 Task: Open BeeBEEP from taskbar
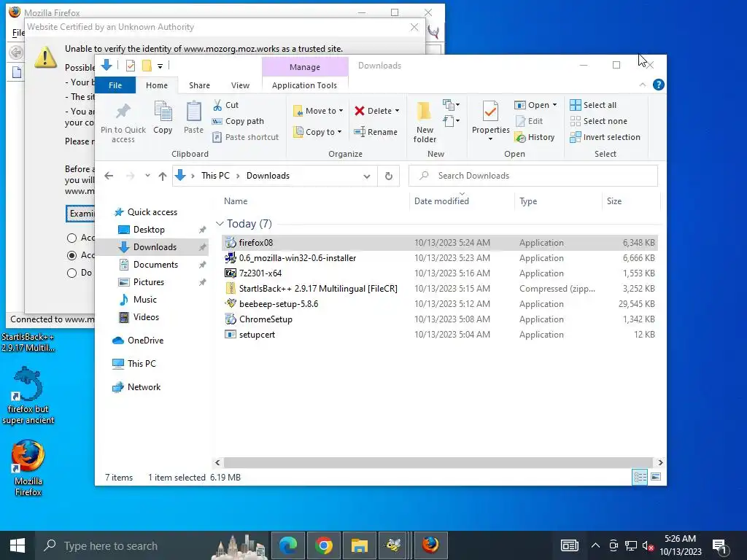[x=393, y=545]
